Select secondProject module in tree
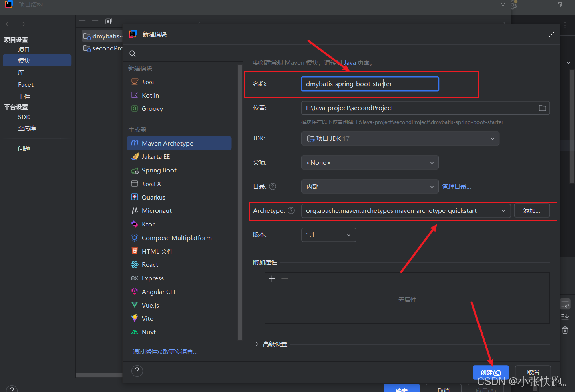Image resolution: width=575 pixels, height=392 pixels. (103, 48)
